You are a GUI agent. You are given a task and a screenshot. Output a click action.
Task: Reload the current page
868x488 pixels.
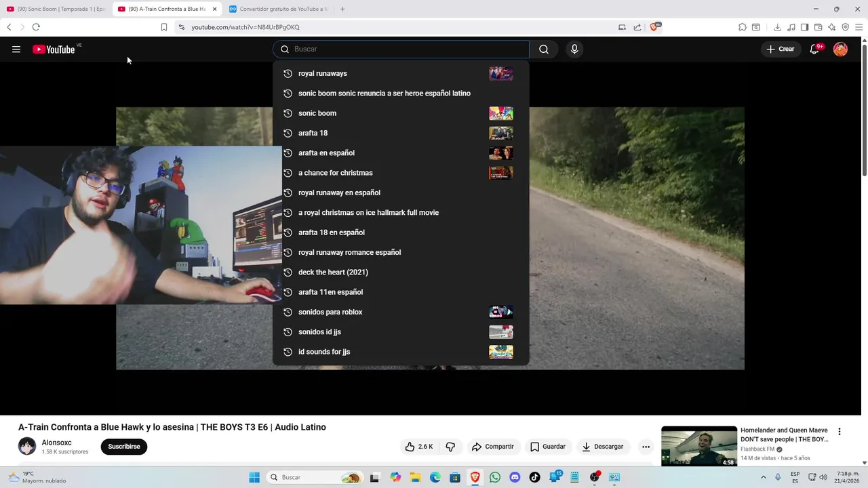[x=36, y=27]
